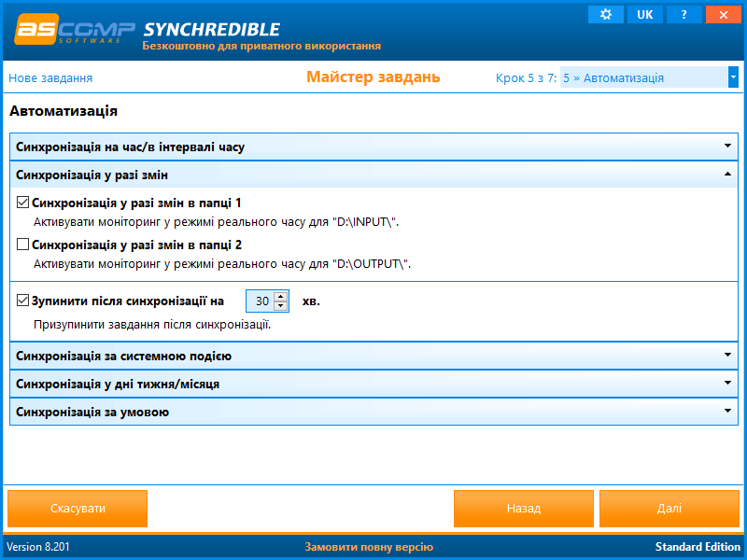Image resolution: width=747 pixels, height=560 pixels.
Task: Close the Synchredible window
Action: pyautogui.click(x=723, y=14)
